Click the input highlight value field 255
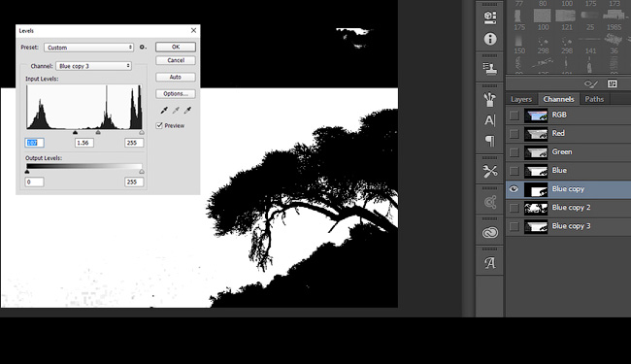The image size is (631, 364). tap(134, 143)
